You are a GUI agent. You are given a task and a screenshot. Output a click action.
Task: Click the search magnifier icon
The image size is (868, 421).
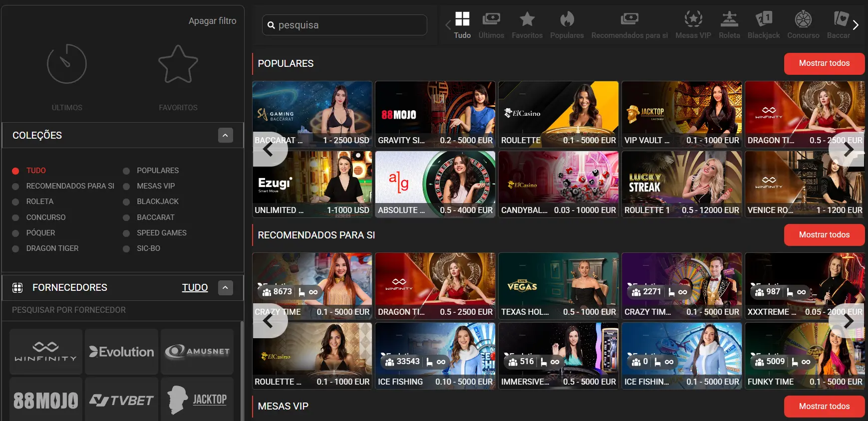click(x=271, y=25)
